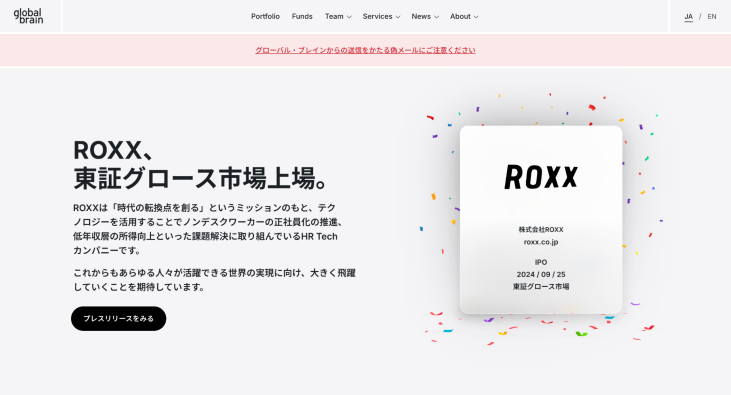Click the ROXX IPO announcement card
This screenshot has height=395, width=731.
[x=541, y=220]
